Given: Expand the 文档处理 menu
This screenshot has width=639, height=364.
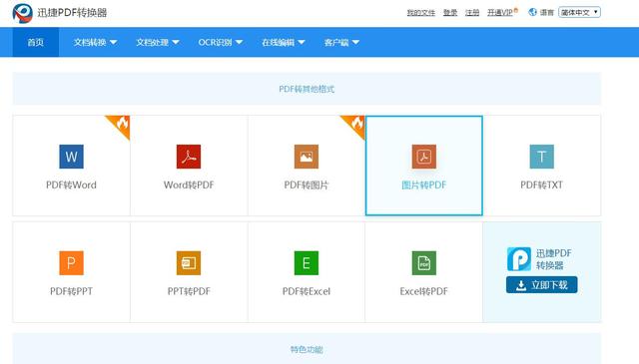Looking at the screenshot, I should (158, 42).
